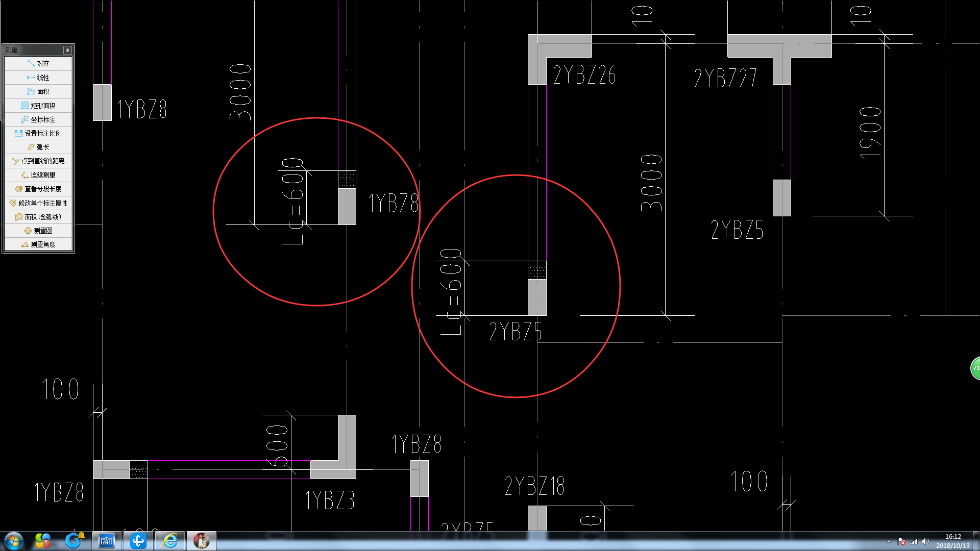The image size is (980, 551).
Task: Select the 测量圆 measure circle tool
Action: point(38,231)
